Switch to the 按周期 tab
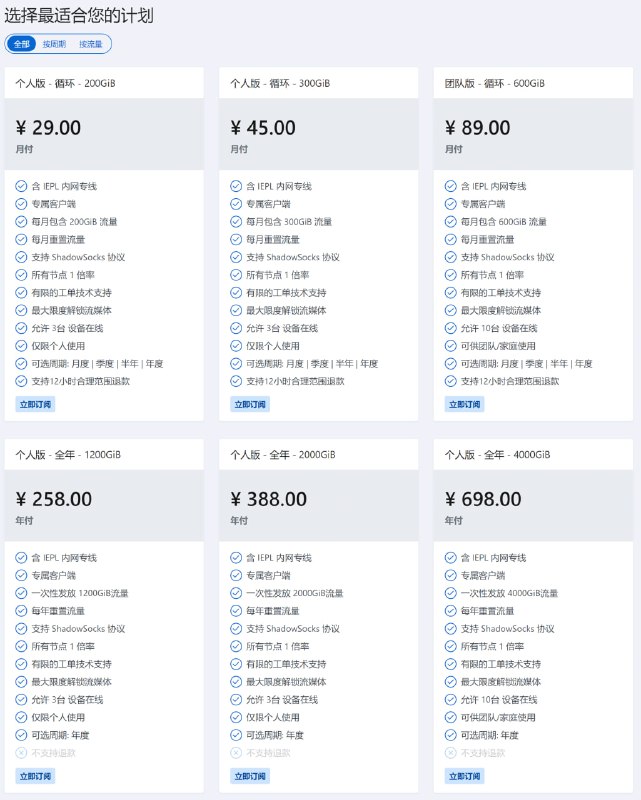641x800 pixels. [54, 44]
